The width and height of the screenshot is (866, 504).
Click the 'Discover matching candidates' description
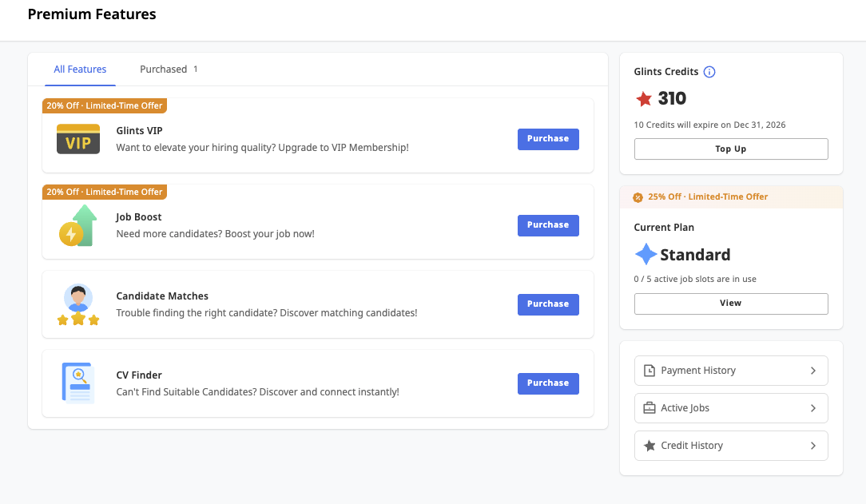tap(267, 313)
